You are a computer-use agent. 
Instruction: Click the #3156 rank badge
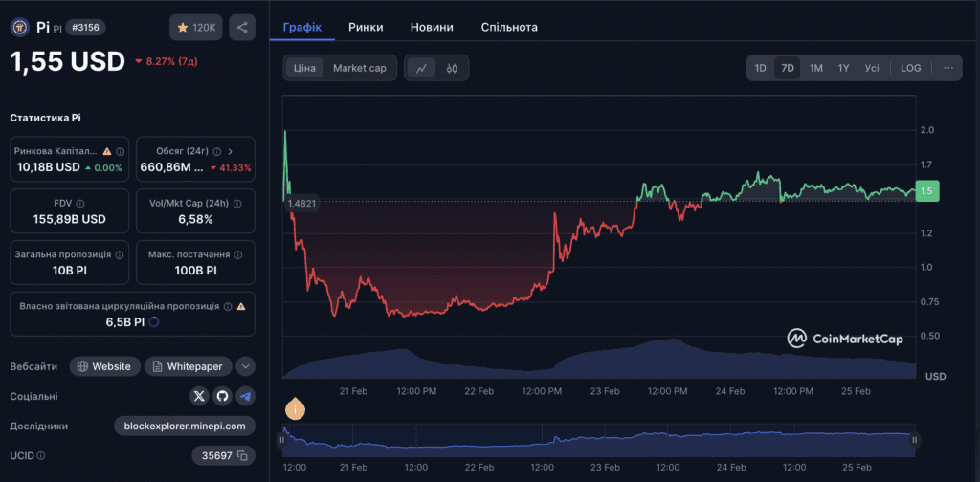point(86,28)
